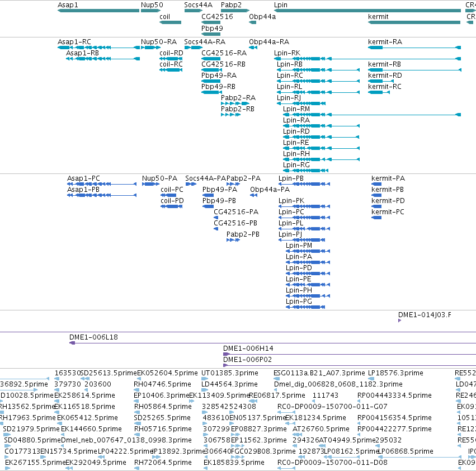Select the EK185839.5prime EST label

234,463
